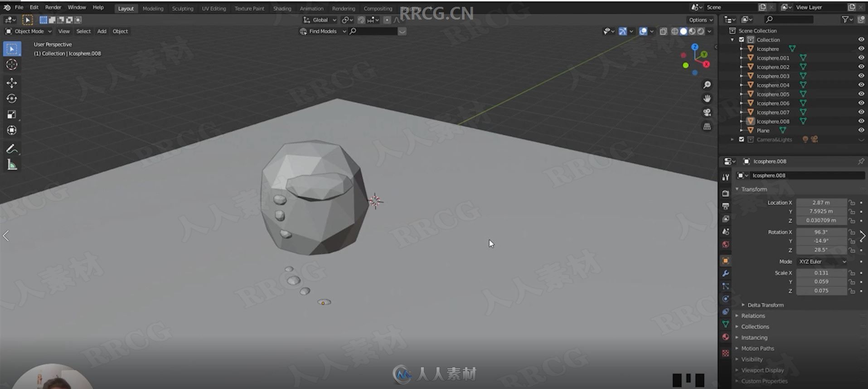Lock the Location X value
The image size is (868, 389).
click(852, 203)
